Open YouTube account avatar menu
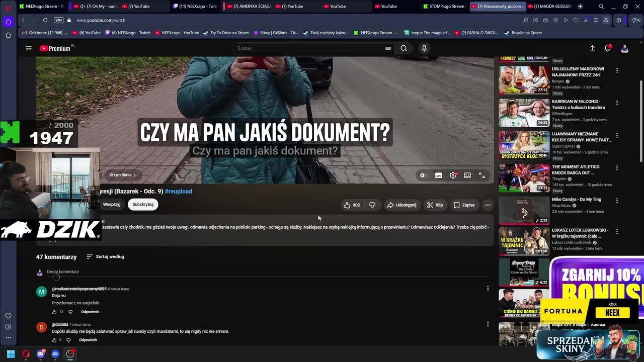This screenshot has width=644, height=362. [x=624, y=48]
